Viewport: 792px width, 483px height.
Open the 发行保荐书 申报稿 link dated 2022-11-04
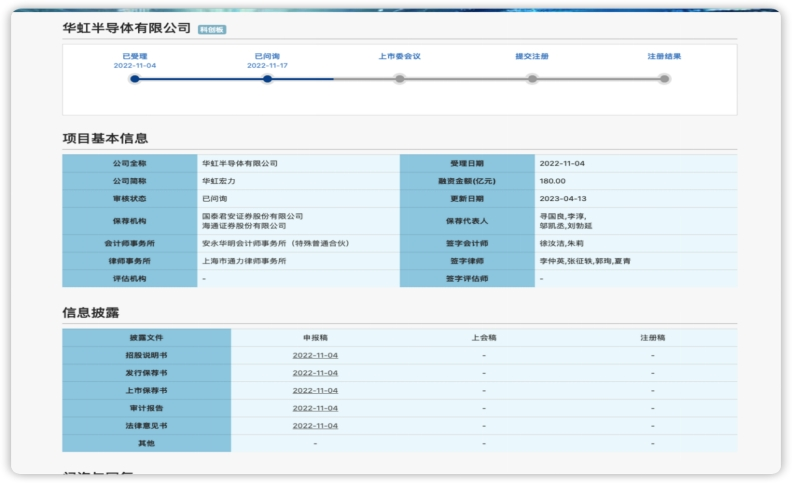(315, 373)
